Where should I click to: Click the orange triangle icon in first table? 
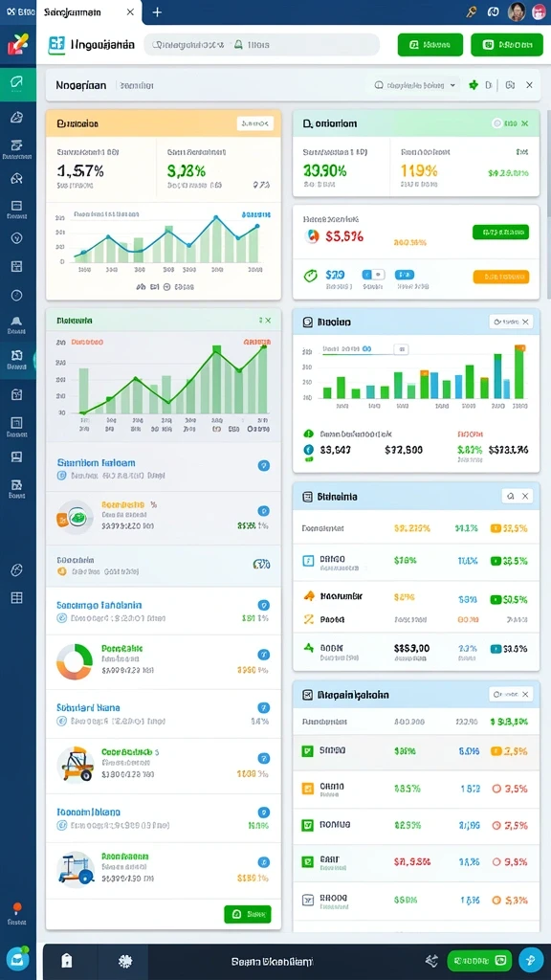[x=309, y=596]
